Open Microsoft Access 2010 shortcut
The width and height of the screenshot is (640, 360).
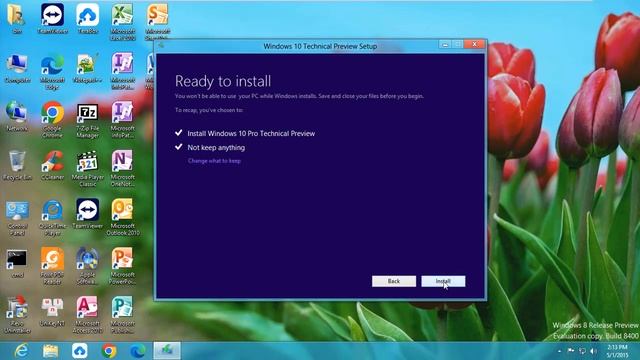click(87, 315)
